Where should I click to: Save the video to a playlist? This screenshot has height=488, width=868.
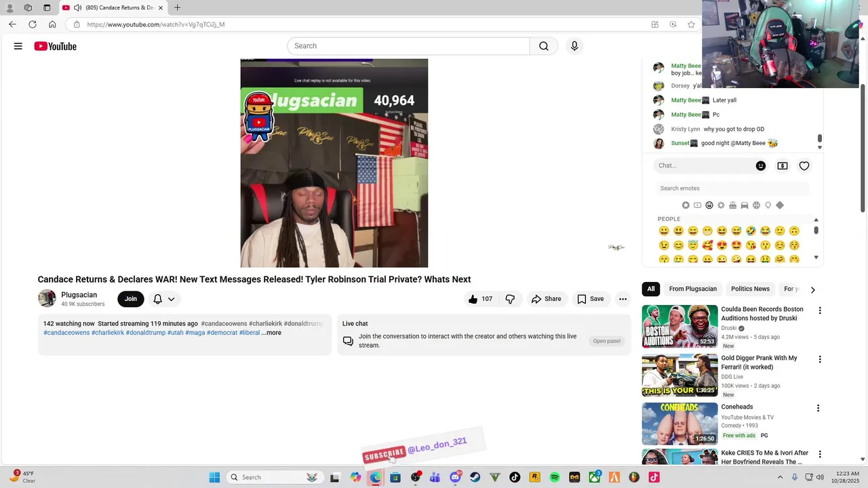[590, 299]
